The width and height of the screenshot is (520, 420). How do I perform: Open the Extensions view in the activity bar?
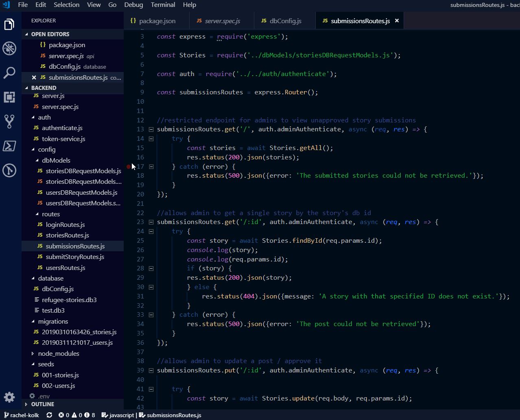9,97
